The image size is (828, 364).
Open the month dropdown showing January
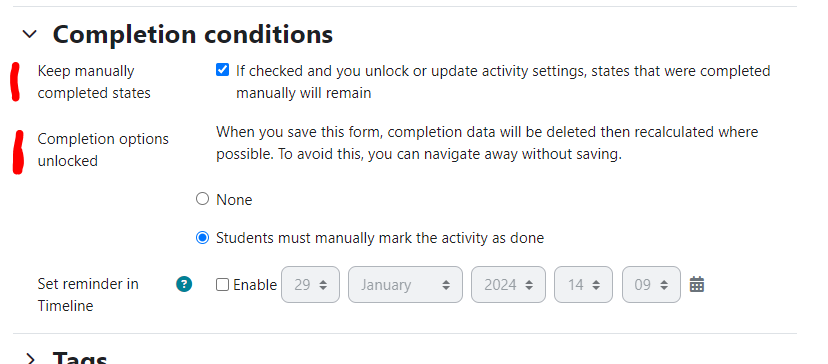coord(405,285)
